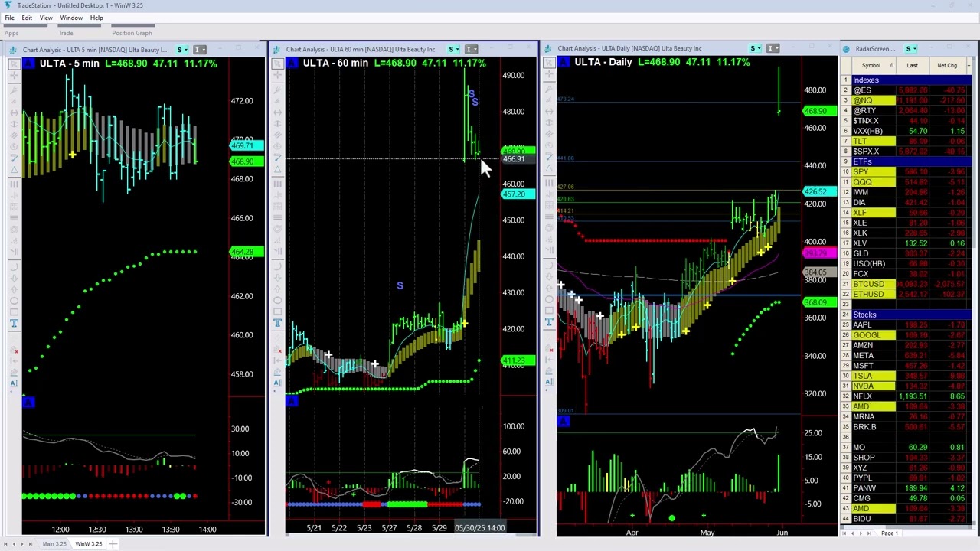Viewport: 980px width, 551px height.
Task: Switch to the WinW 3.25 workspace tab
Action: tap(88, 544)
